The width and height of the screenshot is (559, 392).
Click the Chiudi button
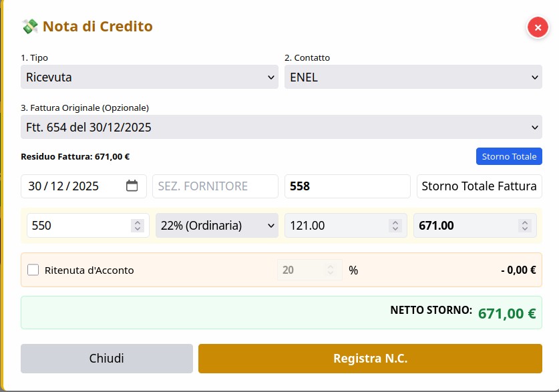pos(107,359)
